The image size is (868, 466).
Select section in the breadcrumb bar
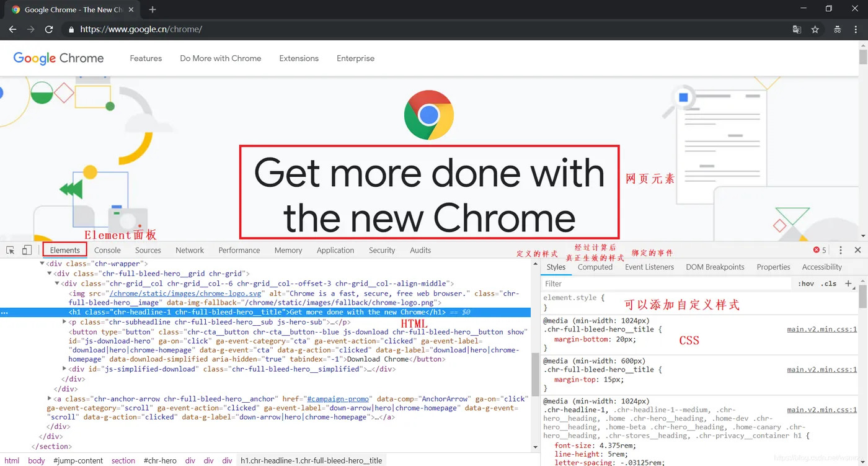tap(123, 460)
